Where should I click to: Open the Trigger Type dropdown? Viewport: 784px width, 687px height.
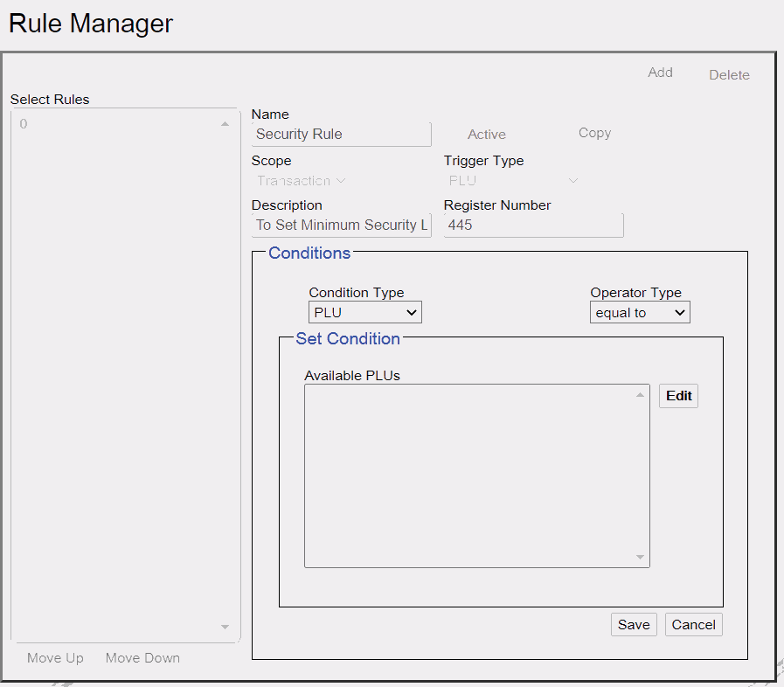pyautogui.click(x=513, y=181)
